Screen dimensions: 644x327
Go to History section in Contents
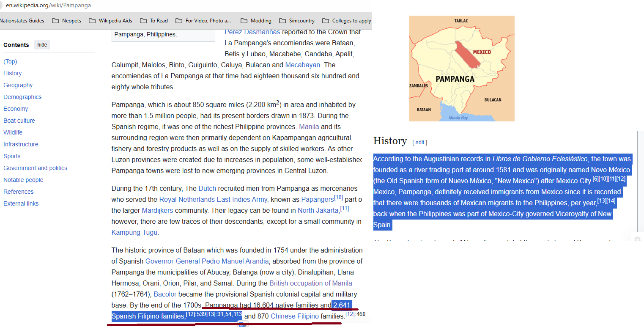pyautogui.click(x=13, y=73)
